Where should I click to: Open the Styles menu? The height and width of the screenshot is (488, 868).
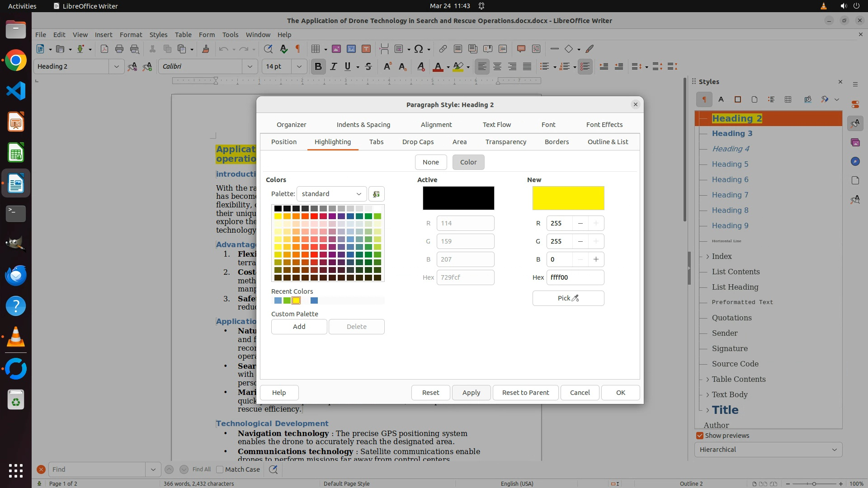pos(158,34)
